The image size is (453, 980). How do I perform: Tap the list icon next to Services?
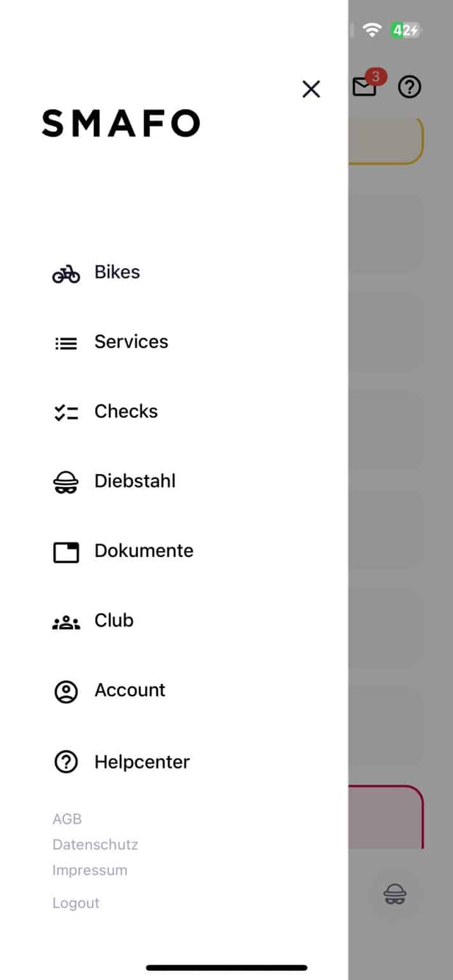point(66,344)
